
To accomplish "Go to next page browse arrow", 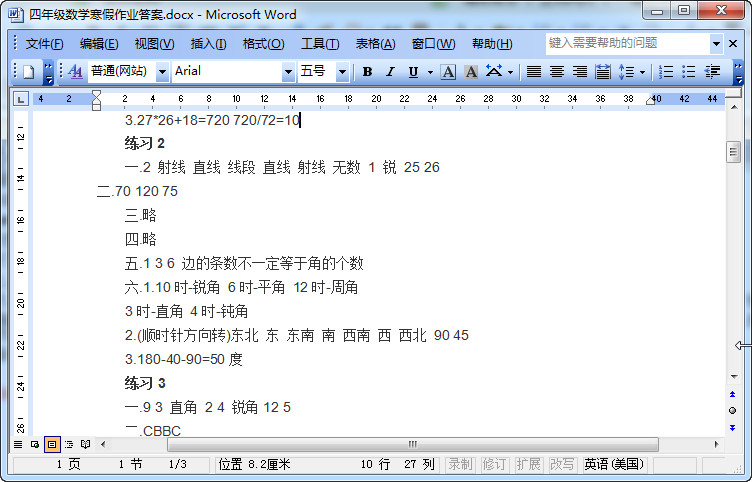I will click(733, 427).
